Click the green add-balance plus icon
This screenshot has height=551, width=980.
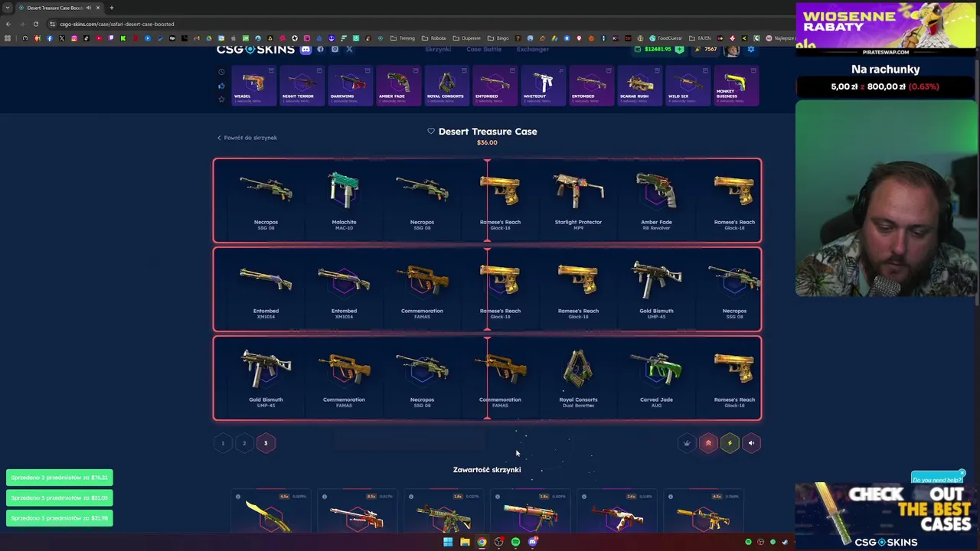click(x=679, y=49)
